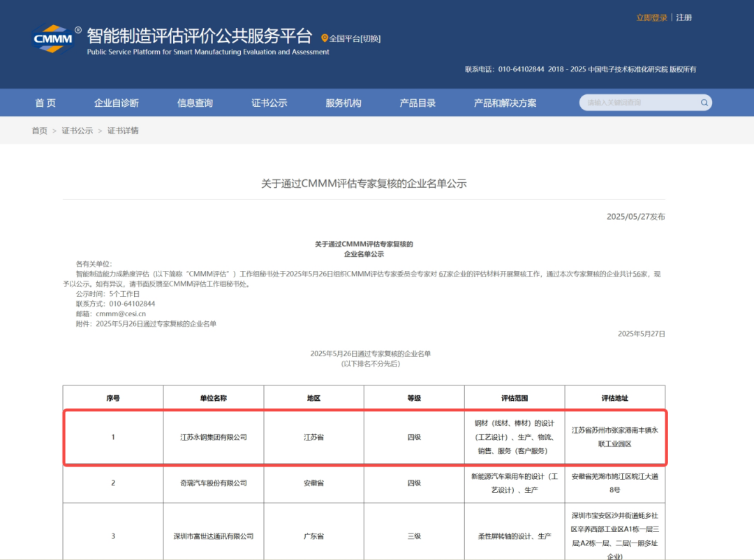This screenshot has width=754, height=560.
Task: Open the 证书公示 navigation menu item
Action: coord(269,103)
